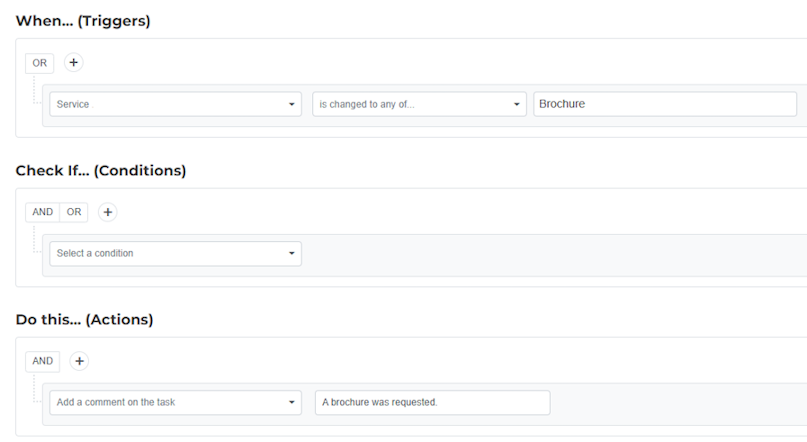Select AND operator in Conditions section
The width and height of the screenshot is (807, 442).
(43, 212)
